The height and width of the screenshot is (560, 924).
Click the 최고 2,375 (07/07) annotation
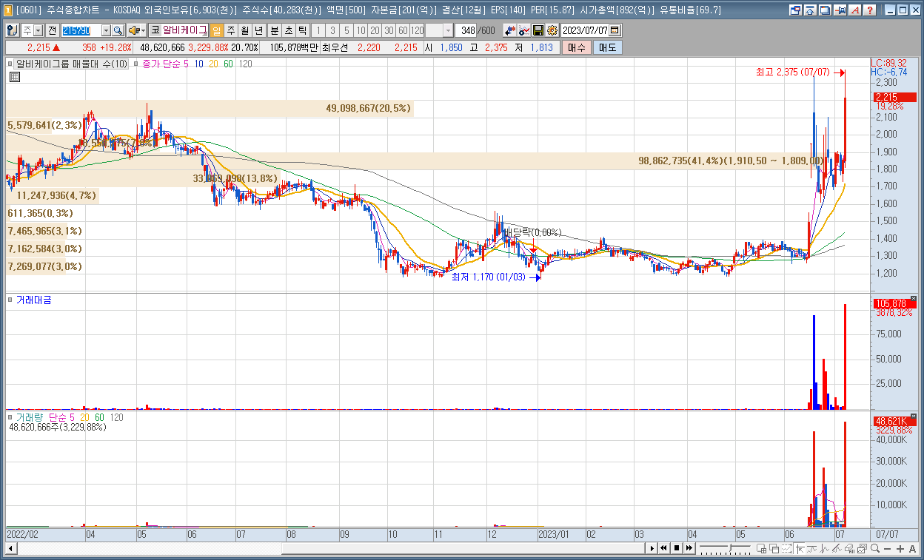point(792,72)
